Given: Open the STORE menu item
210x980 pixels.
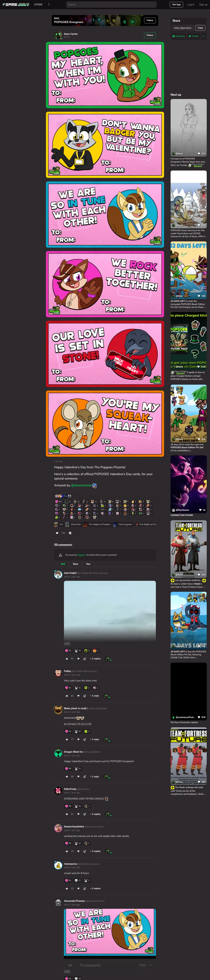Looking at the screenshot, I should click(38, 5).
